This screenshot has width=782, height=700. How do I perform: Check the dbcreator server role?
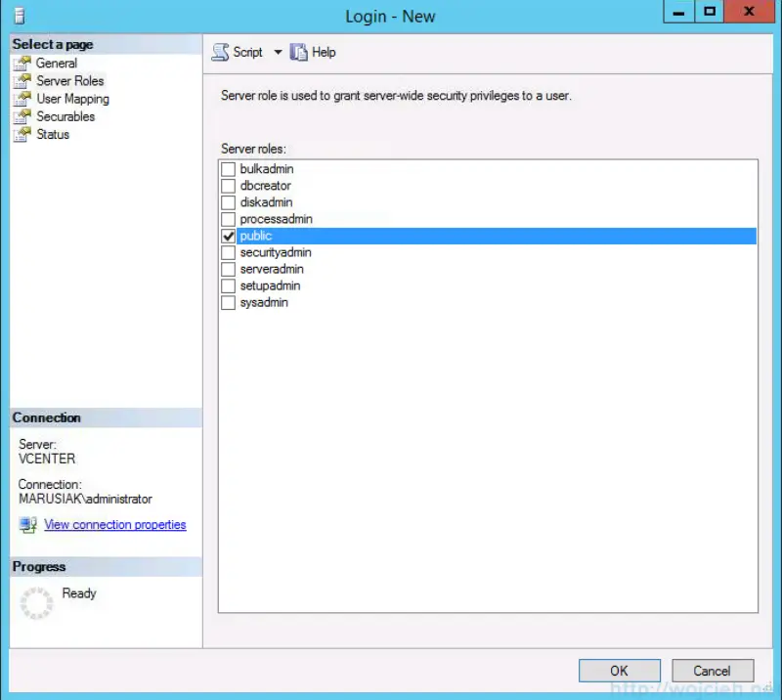click(x=228, y=186)
